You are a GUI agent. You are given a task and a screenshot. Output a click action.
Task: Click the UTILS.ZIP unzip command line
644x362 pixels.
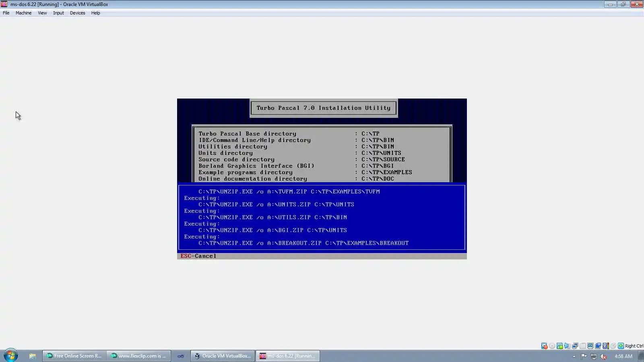(272, 218)
